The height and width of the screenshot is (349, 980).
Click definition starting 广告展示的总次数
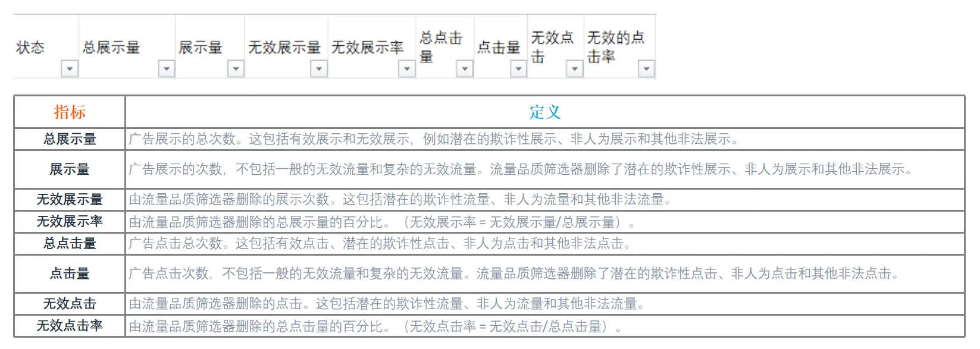434,139
